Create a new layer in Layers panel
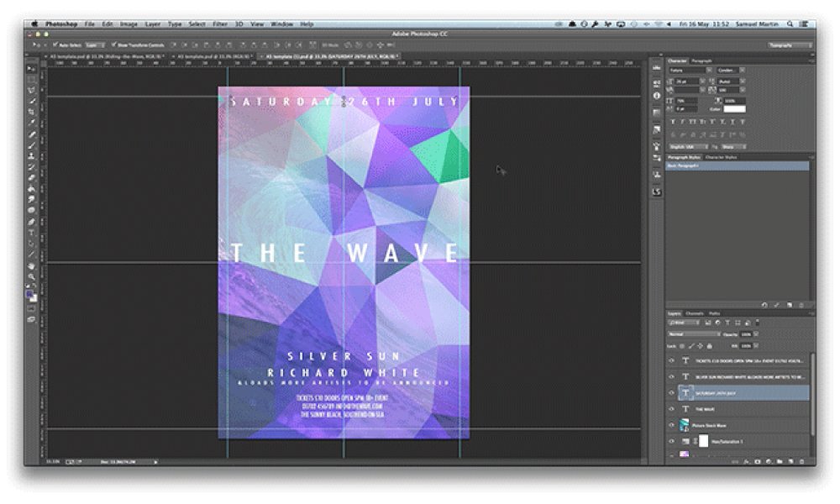The height and width of the screenshot is (504, 840). pyautogui.click(x=791, y=461)
